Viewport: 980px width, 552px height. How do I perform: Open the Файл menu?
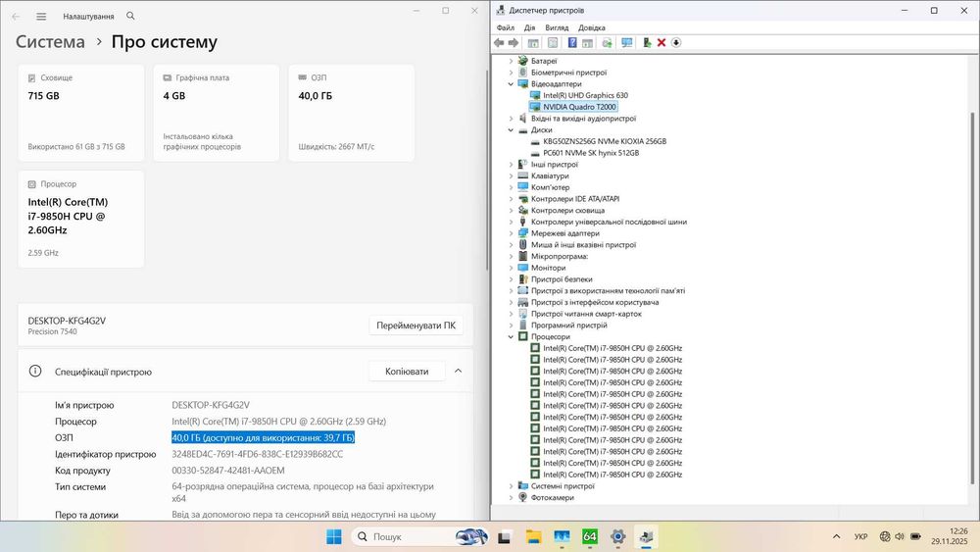pos(505,27)
